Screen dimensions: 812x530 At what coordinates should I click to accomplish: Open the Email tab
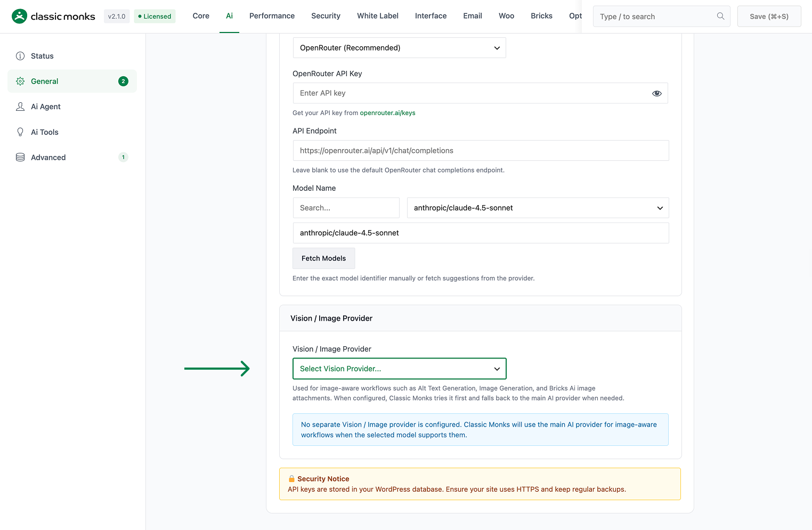click(x=473, y=16)
